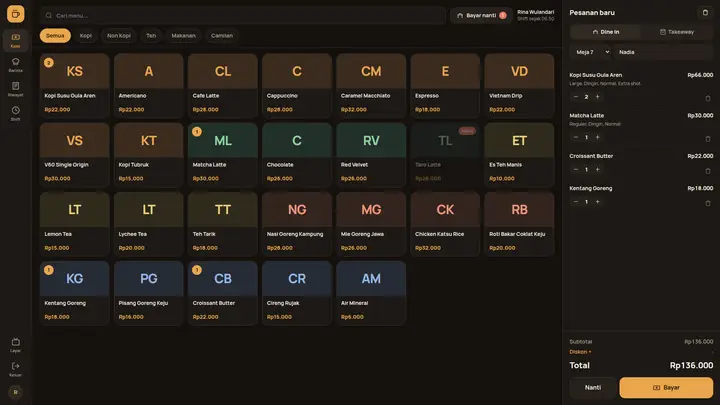Add Kopi Tubruk to the order
This screenshot has height=405, width=720.
pos(149,155)
